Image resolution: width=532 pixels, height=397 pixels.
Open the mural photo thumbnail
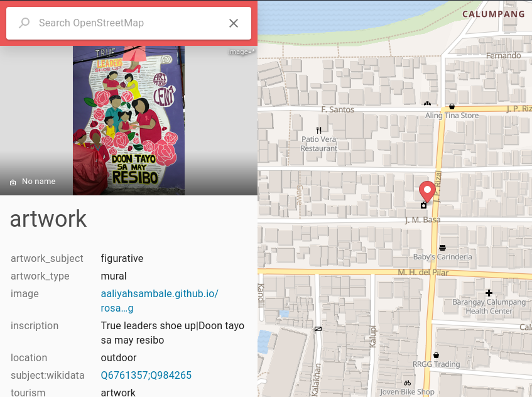[x=129, y=121]
